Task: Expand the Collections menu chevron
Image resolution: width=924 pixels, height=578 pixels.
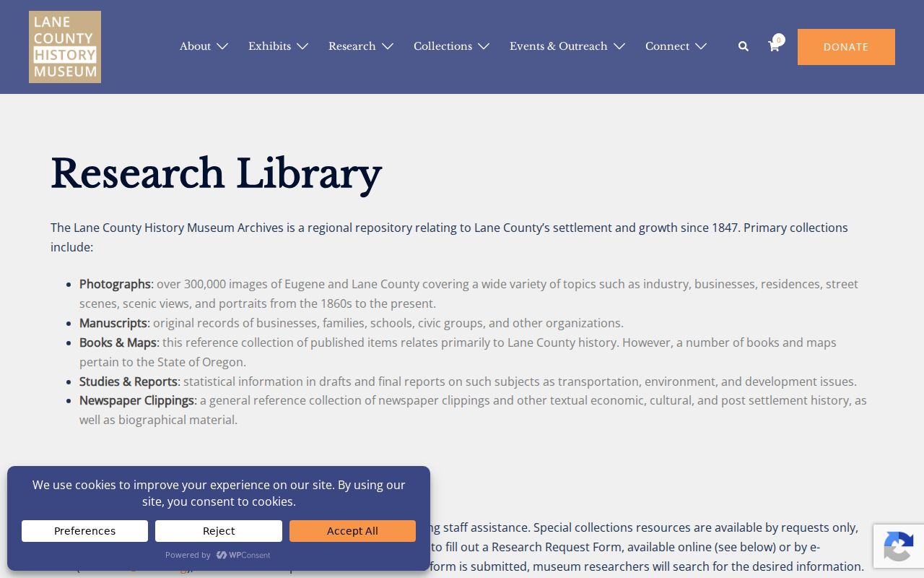Action: point(484,46)
